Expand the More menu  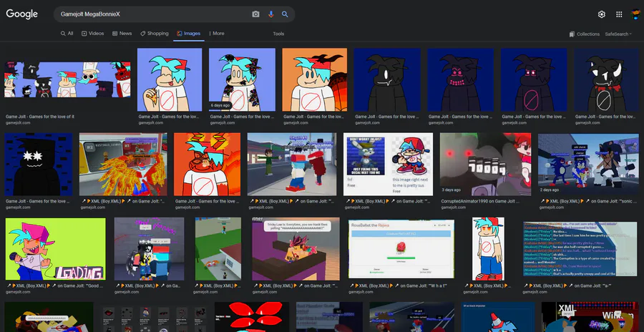pyautogui.click(x=216, y=34)
